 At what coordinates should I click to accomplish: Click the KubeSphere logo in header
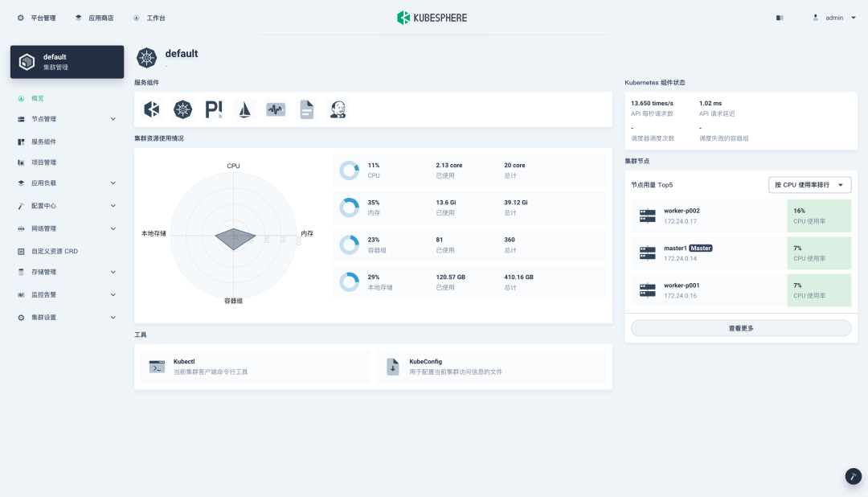(432, 18)
